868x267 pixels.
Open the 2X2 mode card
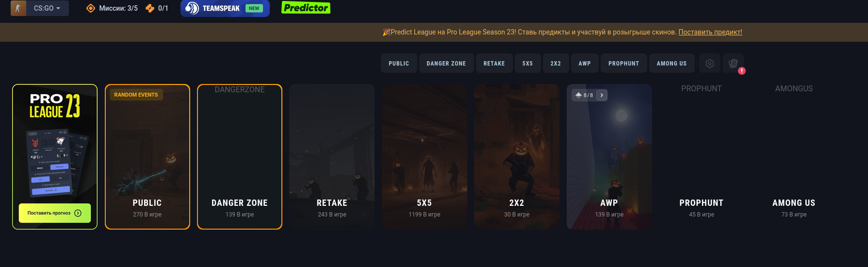click(x=517, y=157)
